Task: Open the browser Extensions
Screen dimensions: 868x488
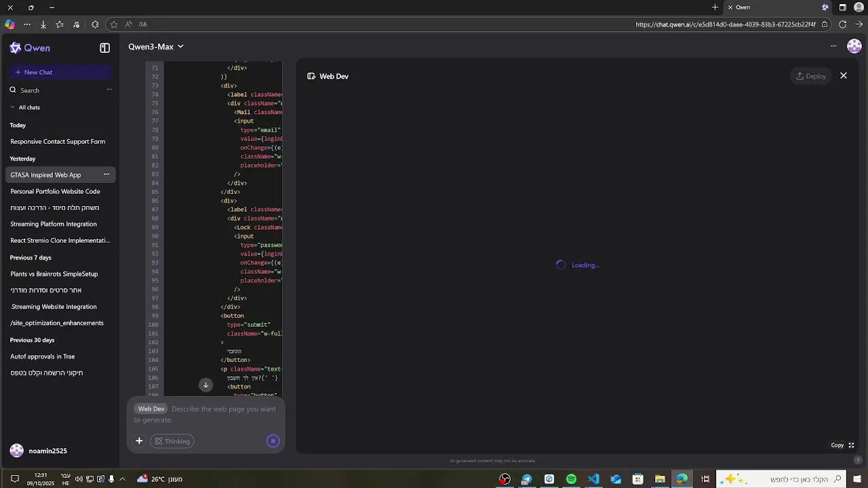Action: click(95, 24)
